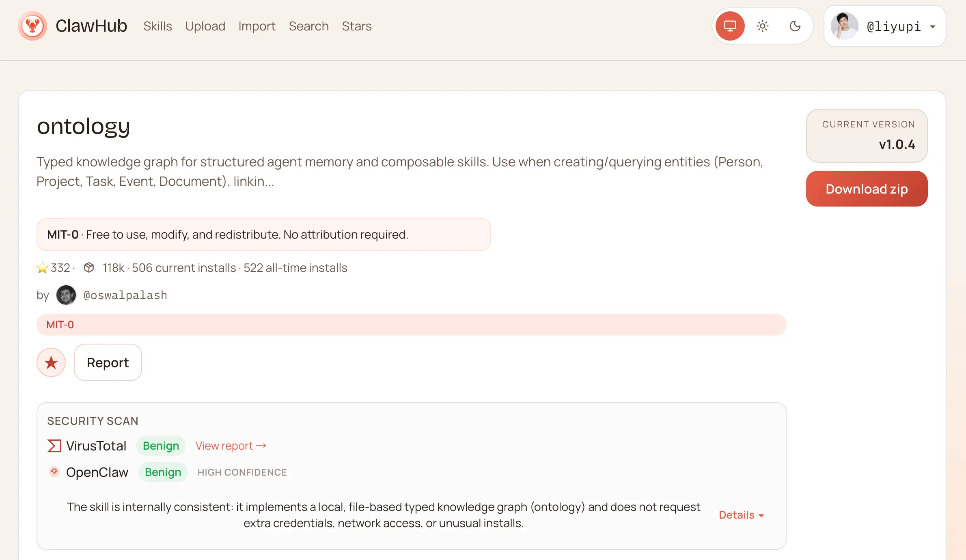Viewport: 966px width, 560px height.
Task: Open the Import nav item
Action: [257, 26]
